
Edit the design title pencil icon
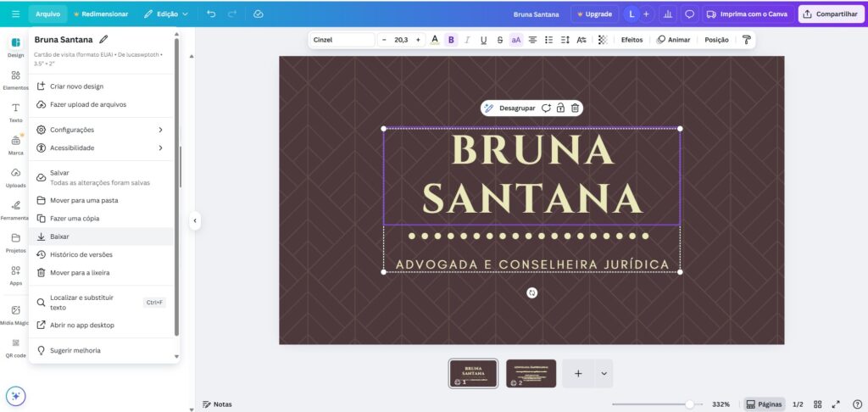pos(103,39)
